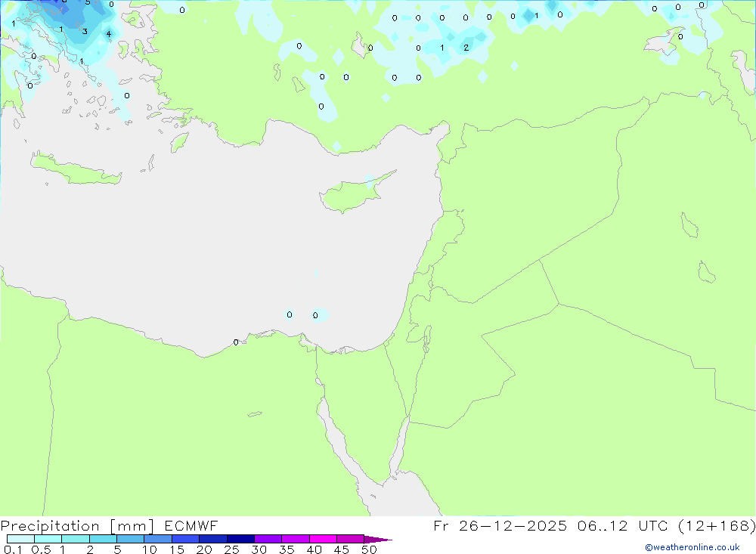
Task: Click the ©weatheronline.co.uk credit link
Action: [692, 547]
